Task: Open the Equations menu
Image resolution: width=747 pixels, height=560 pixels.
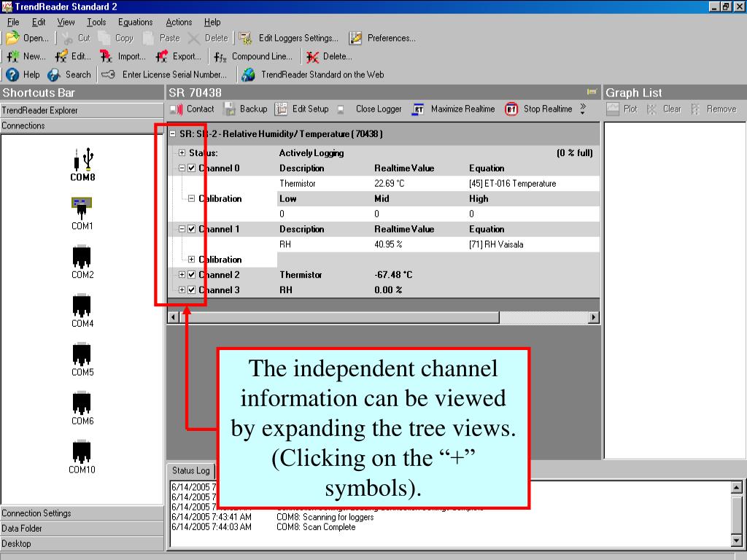Action: [135, 22]
